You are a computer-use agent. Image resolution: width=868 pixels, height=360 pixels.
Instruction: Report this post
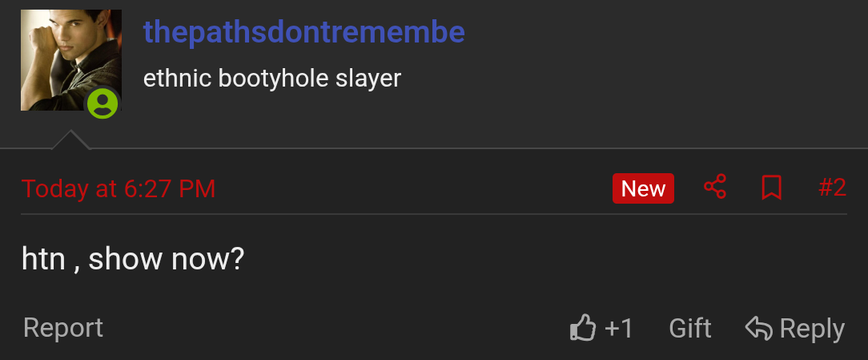[63, 328]
